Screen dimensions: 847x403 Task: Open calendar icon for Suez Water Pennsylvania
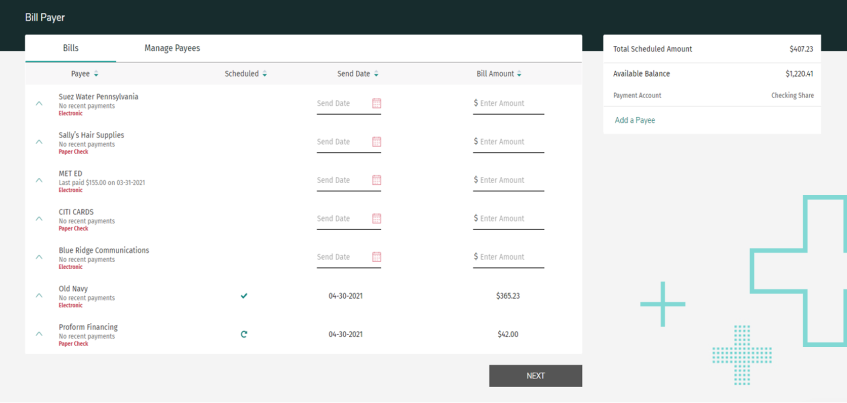click(377, 103)
